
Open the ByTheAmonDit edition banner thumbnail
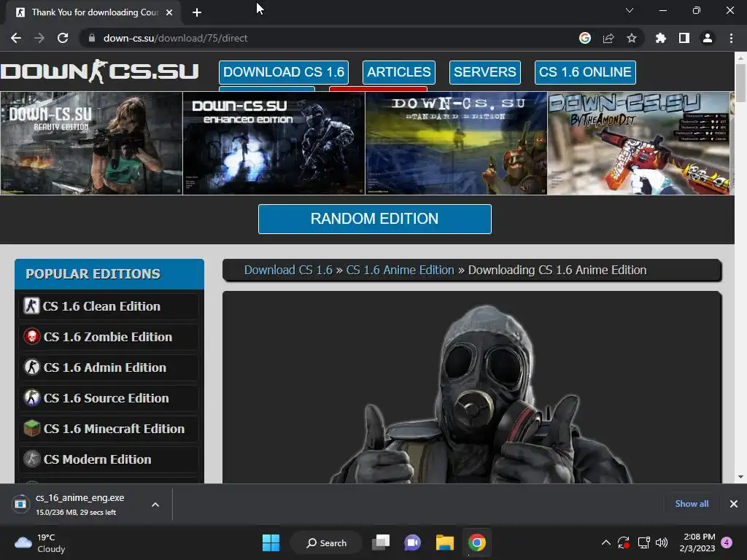coord(638,144)
